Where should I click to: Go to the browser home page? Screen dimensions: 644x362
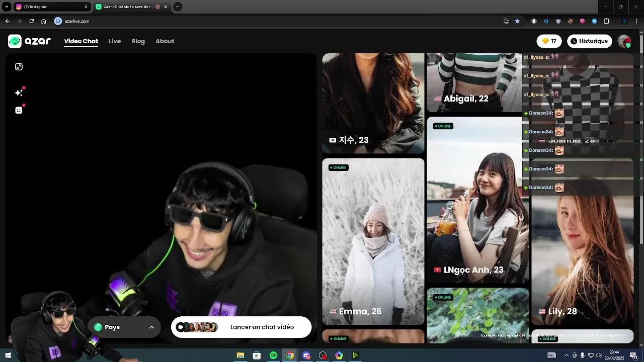coord(43,21)
